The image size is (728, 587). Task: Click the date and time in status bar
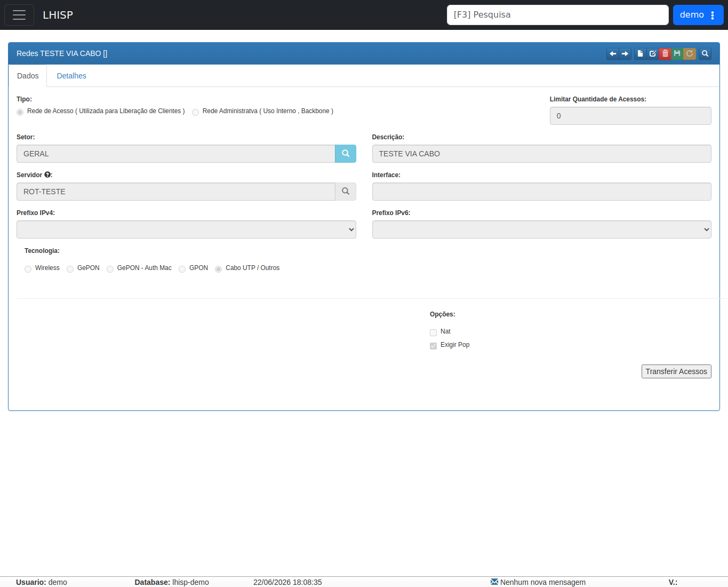(287, 582)
